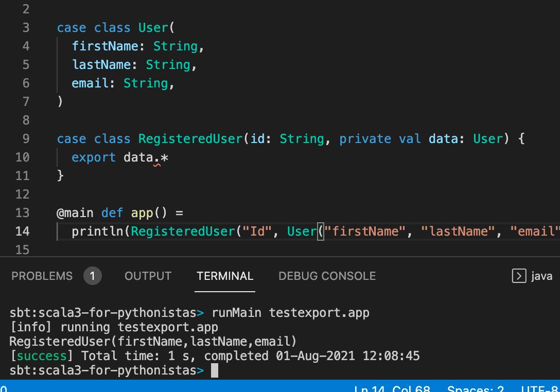Image resolution: width=560 pixels, height=392 pixels.
Task: Click 'println' call on line 14
Action: tap(97, 231)
